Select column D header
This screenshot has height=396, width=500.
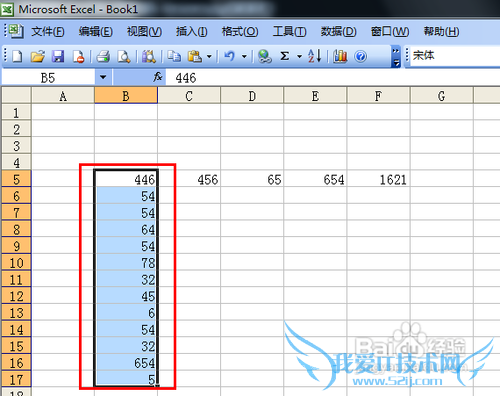coord(252,96)
